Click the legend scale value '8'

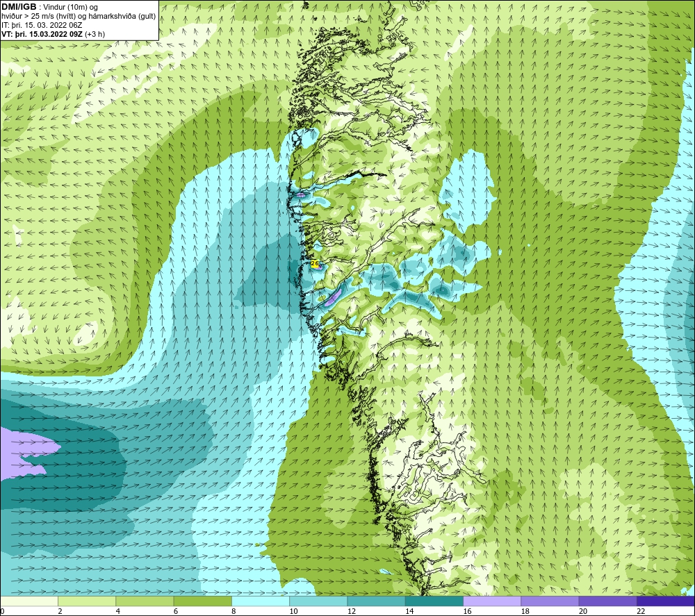tap(234, 611)
